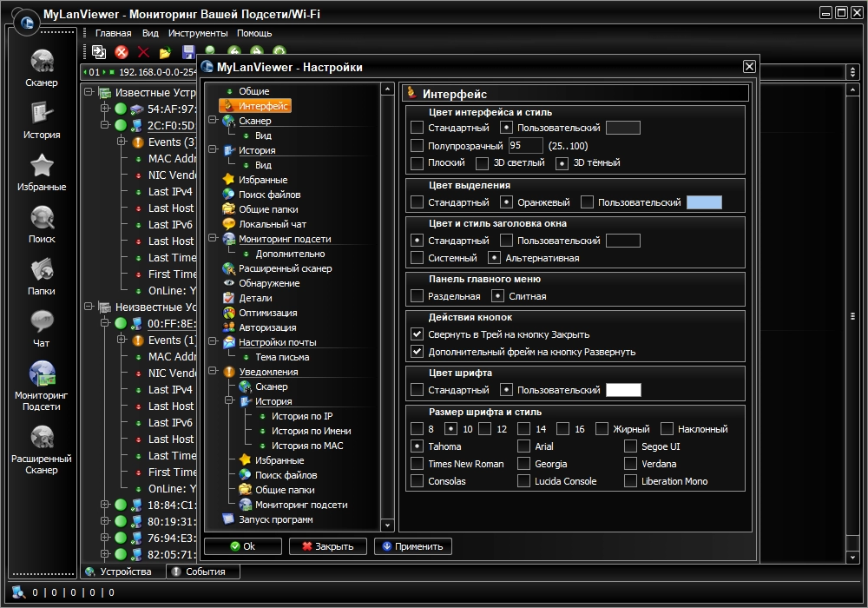Switch to the События tab
The image size is (868, 608).
pyautogui.click(x=204, y=572)
